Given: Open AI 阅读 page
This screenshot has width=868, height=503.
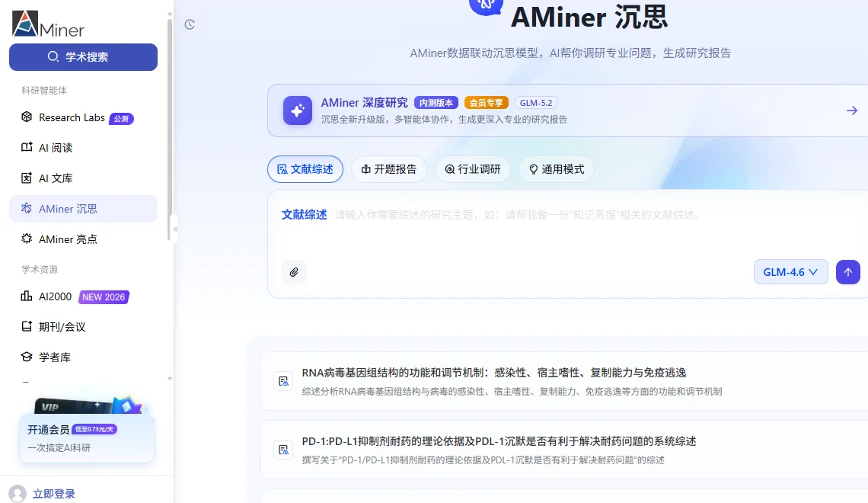Looking at the screenshot, I should click(83, 148).
